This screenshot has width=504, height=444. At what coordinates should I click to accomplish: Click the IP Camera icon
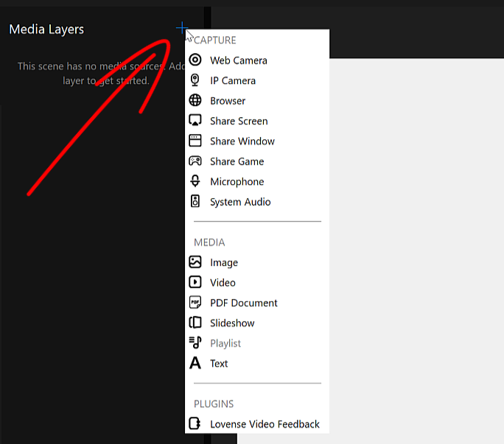pyautogui.click(x=195, y=80)
